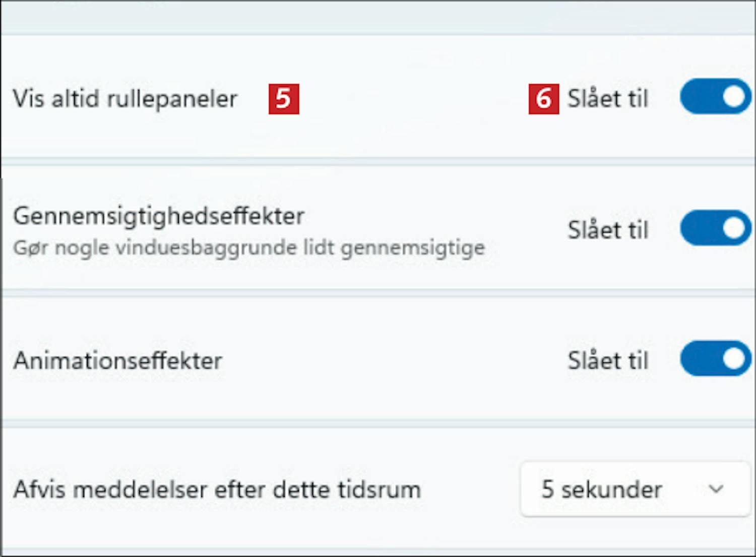The height and width of the screenshot is (557, 756).
Task: Select the "5 sekunder" value text
Action: (x=601, y=489)
